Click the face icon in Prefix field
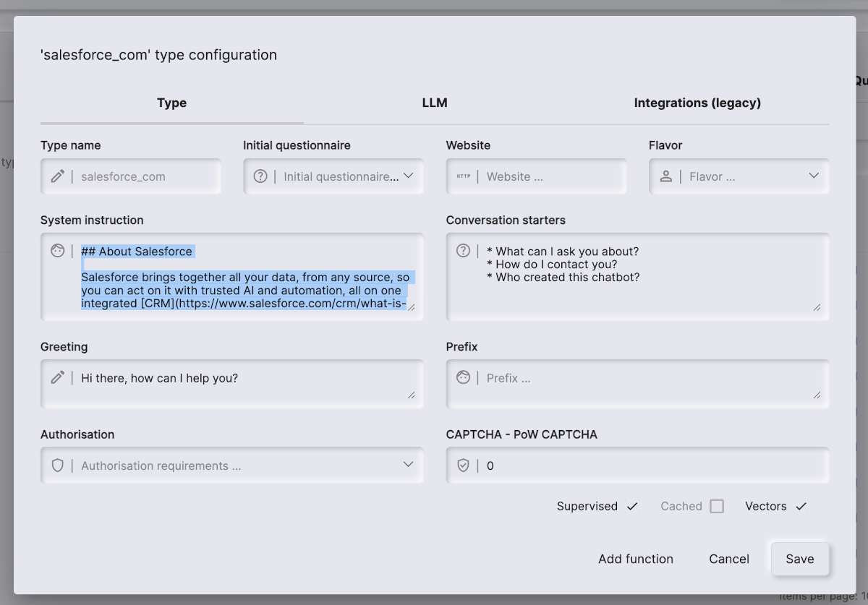 pyautogui.click(x=464, y=377)
